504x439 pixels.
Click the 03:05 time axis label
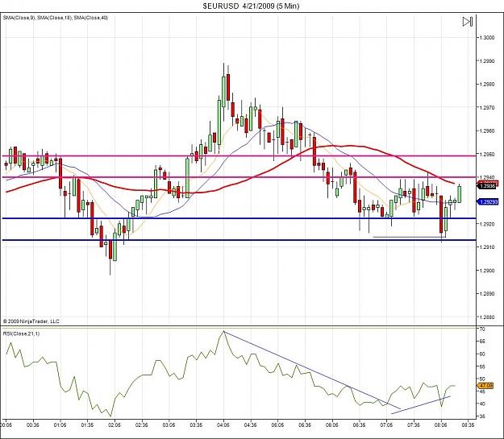pyautogui.click(x=169, y=425)
